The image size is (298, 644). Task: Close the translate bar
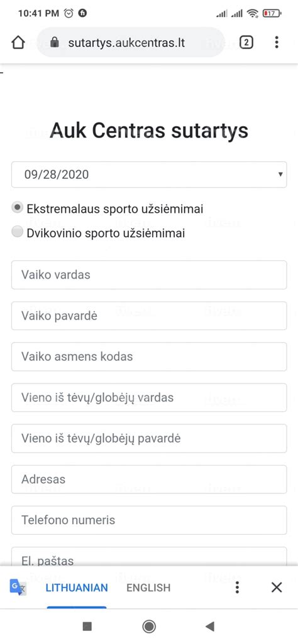pyautogui.click(x=277, y=588)
